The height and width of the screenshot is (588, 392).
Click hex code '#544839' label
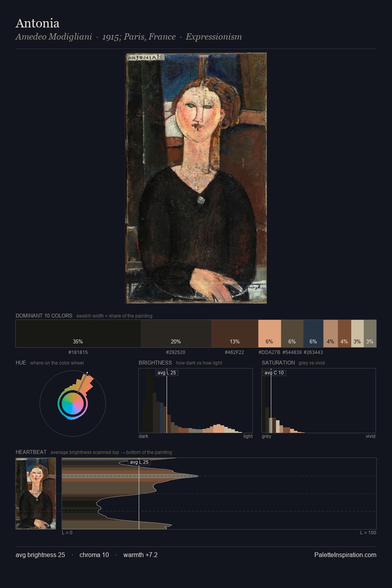click(x=292, y=352)
